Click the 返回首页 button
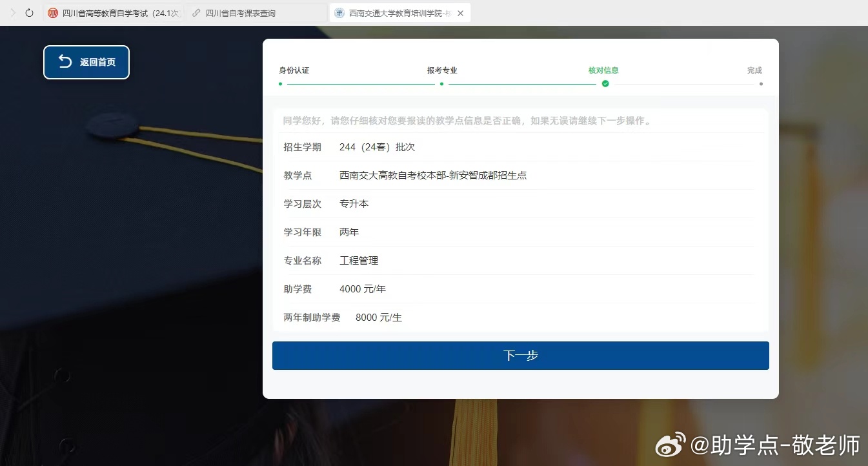The image size is (868, 466). [x=86, y=62]
